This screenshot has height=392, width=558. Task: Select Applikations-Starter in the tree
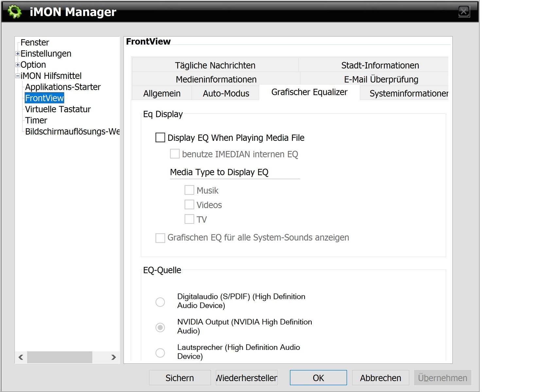click(63, 87)
